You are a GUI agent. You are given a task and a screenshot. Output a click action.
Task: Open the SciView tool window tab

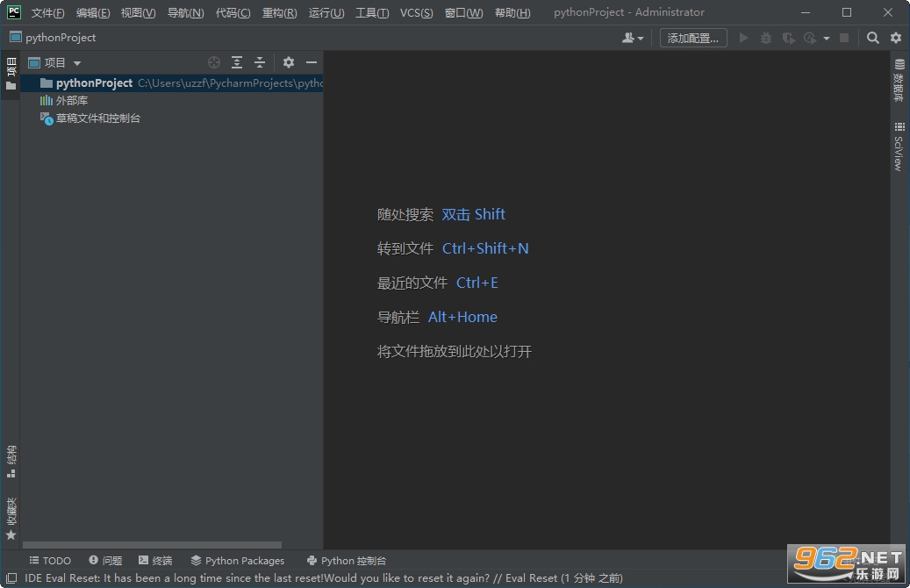899,147
